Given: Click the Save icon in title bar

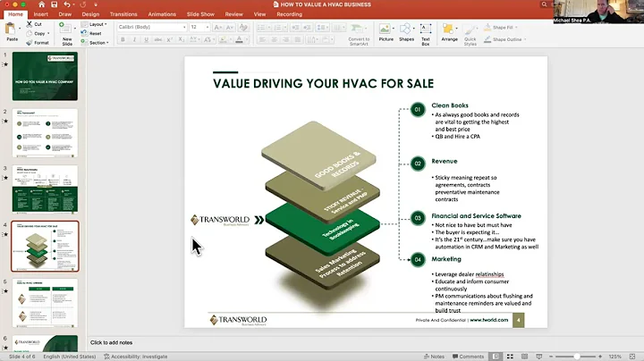Looking at the screenshot, I should coord(55,4).
